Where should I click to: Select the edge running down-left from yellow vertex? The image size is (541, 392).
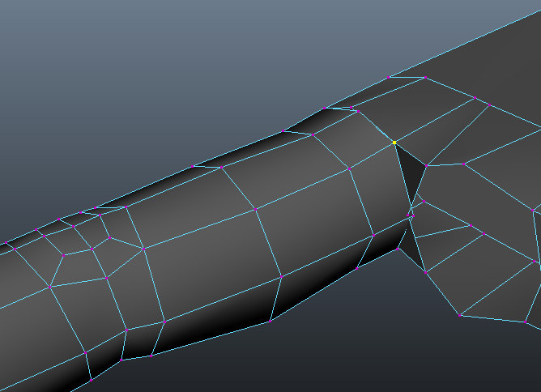tap(372, 155)
